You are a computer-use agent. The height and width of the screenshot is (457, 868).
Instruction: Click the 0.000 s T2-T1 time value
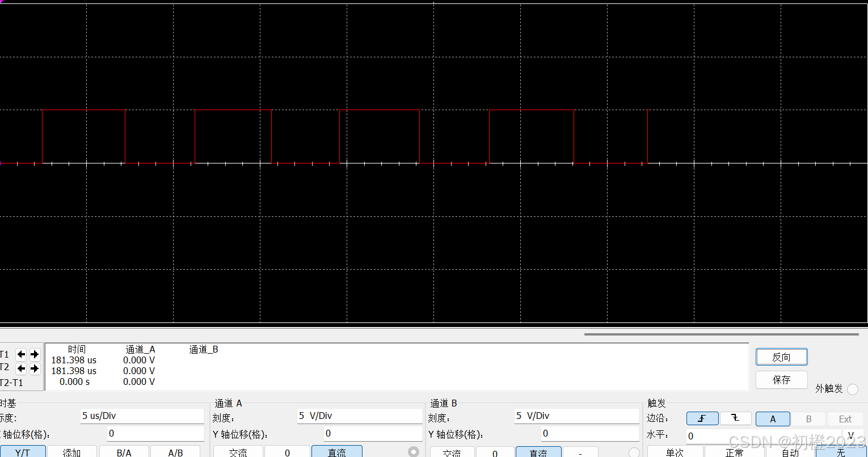point(74,382)
